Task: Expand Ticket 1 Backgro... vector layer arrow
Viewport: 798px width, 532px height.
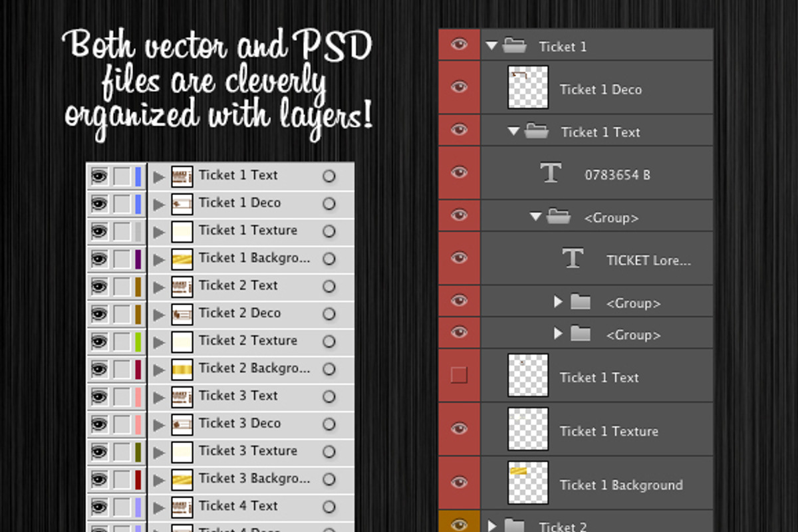Action: [158, 259]
